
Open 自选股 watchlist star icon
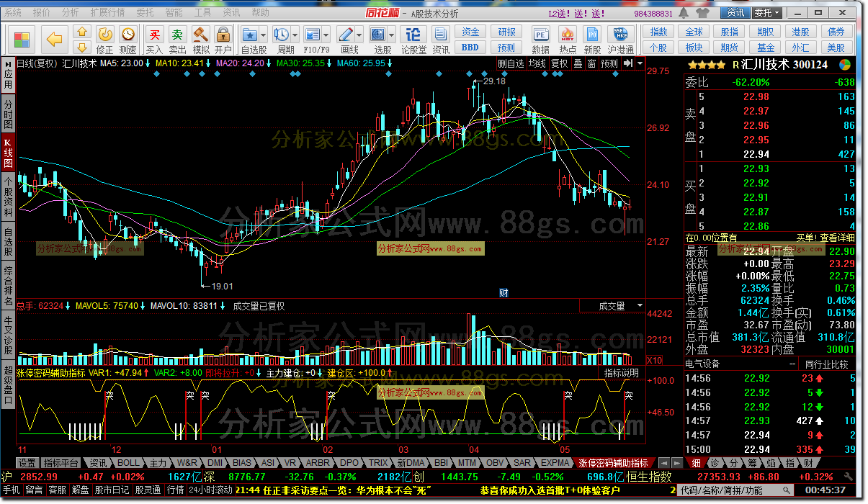tap(250, 34)
